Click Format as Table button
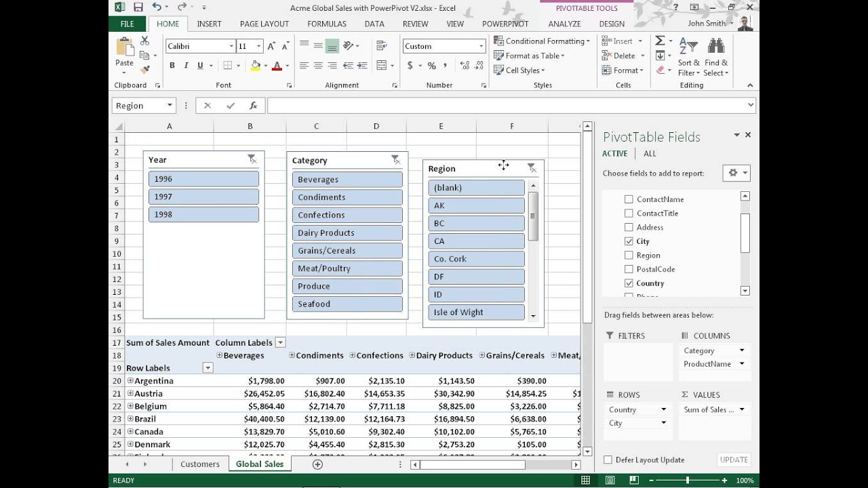Screen dimensions: 868x488 coord(530,56)
